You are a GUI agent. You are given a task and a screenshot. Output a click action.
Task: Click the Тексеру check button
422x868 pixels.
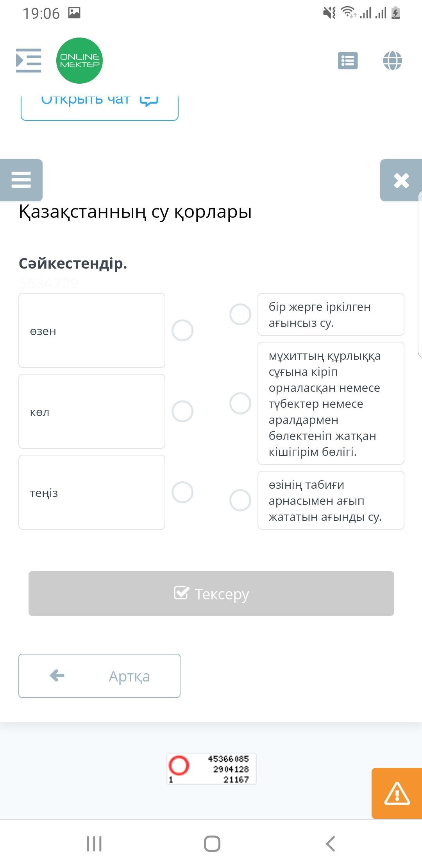[211, 594]
